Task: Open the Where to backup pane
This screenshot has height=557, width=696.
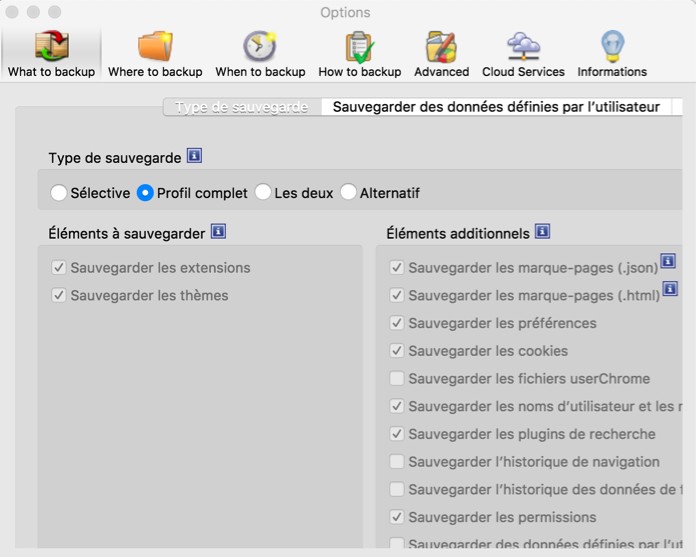Action: click(x=155, y=54)
